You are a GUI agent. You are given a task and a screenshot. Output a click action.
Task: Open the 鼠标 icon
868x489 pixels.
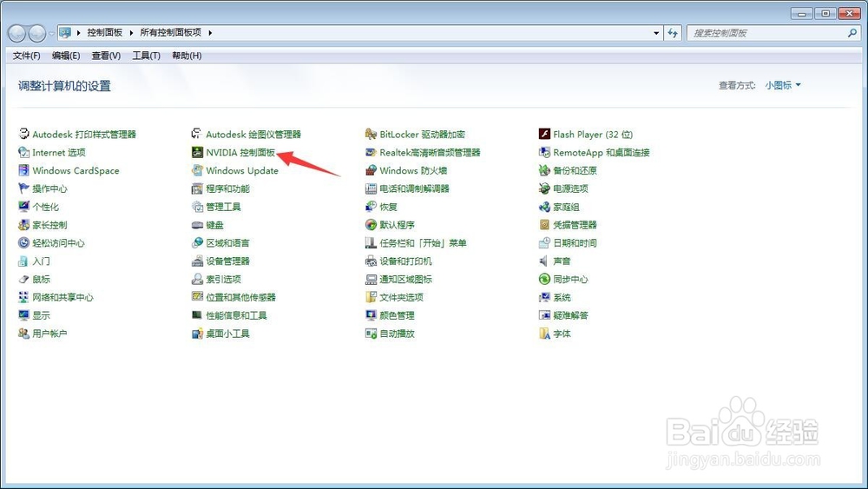(x=23, y=279)
